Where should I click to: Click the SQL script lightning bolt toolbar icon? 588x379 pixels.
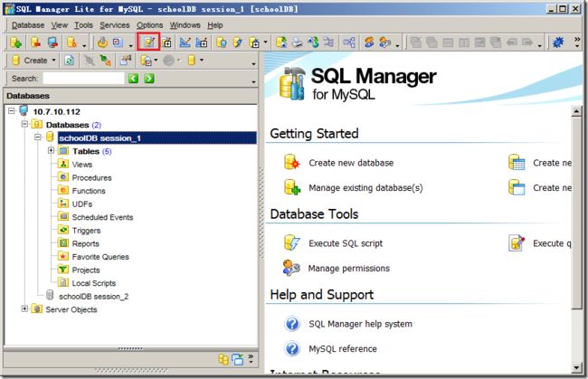pos(237,43)
